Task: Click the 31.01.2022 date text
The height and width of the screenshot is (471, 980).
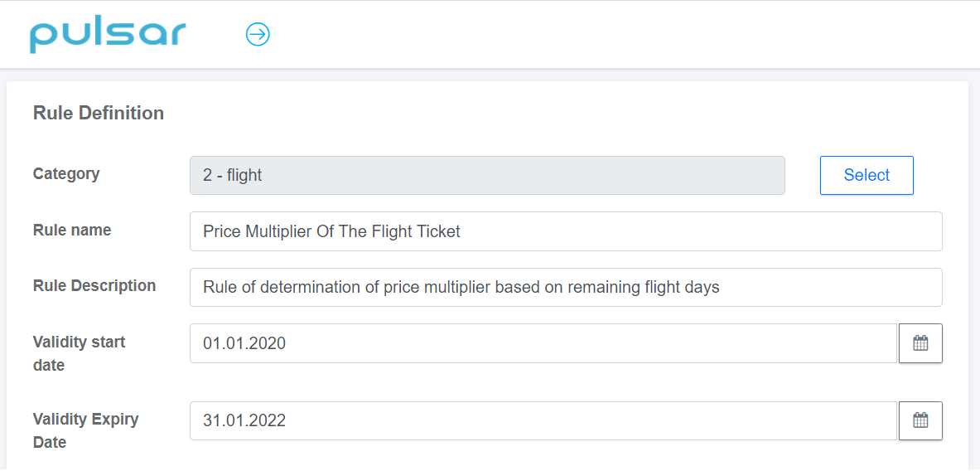Action: click(x=244, y=421)
